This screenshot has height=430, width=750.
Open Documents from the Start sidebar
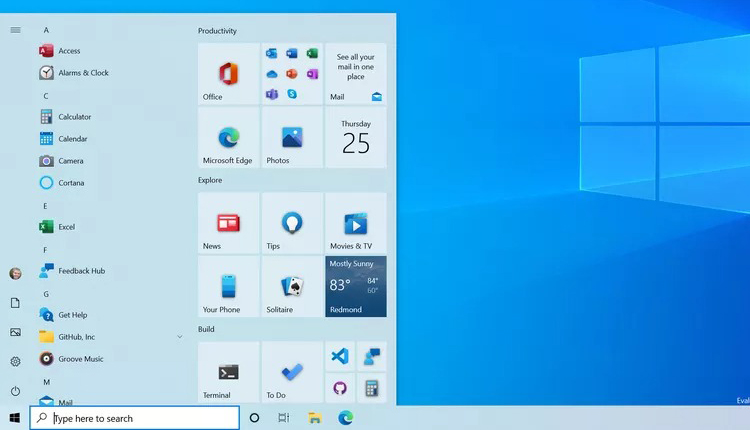pyautogui.click(x=15, y=303)
